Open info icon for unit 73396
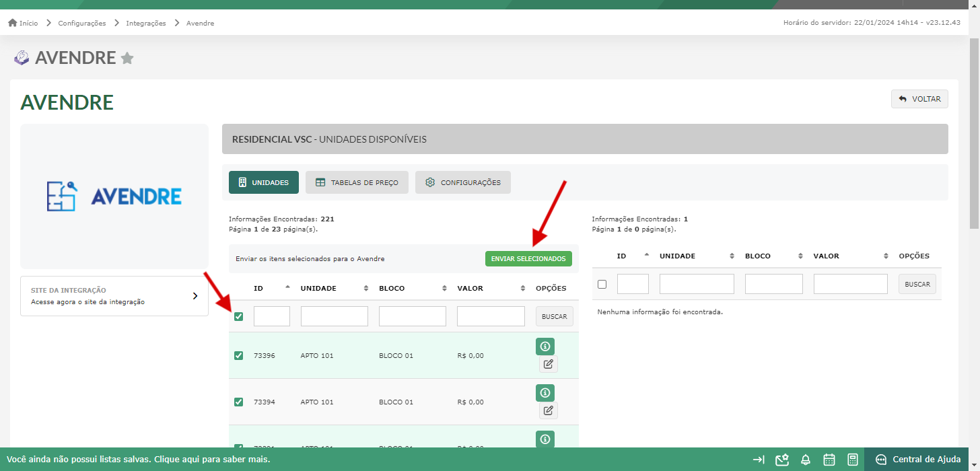 click(x=545, y=347)
